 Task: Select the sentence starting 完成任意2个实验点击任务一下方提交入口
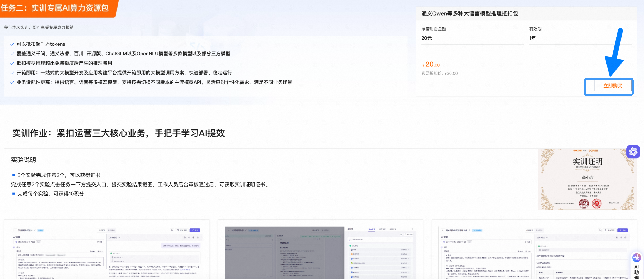(140, 185)
